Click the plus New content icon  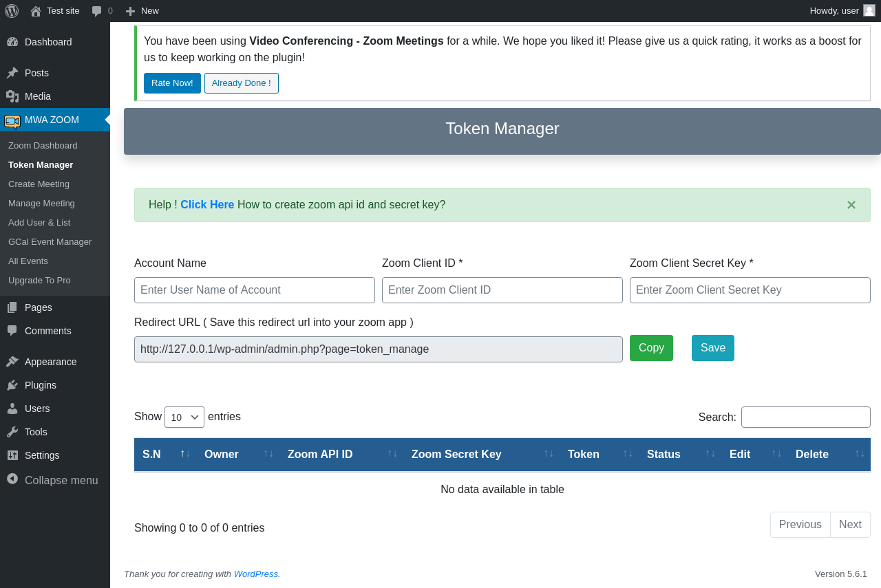(x=130, y=11)
